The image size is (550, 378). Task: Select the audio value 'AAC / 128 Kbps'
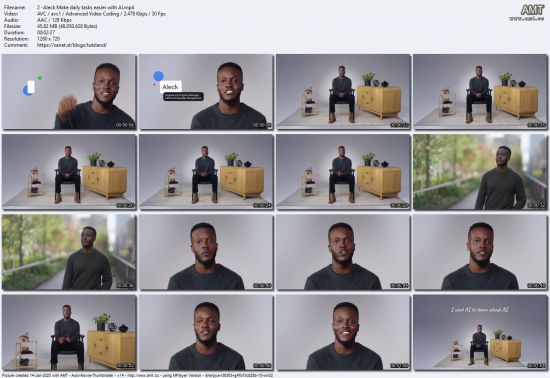[x=54, y=20]
